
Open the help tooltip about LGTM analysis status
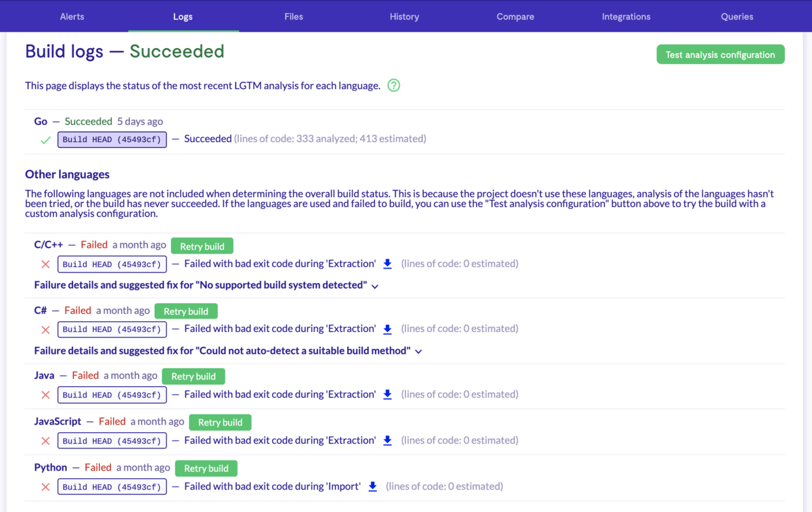[x=393, y=85]
